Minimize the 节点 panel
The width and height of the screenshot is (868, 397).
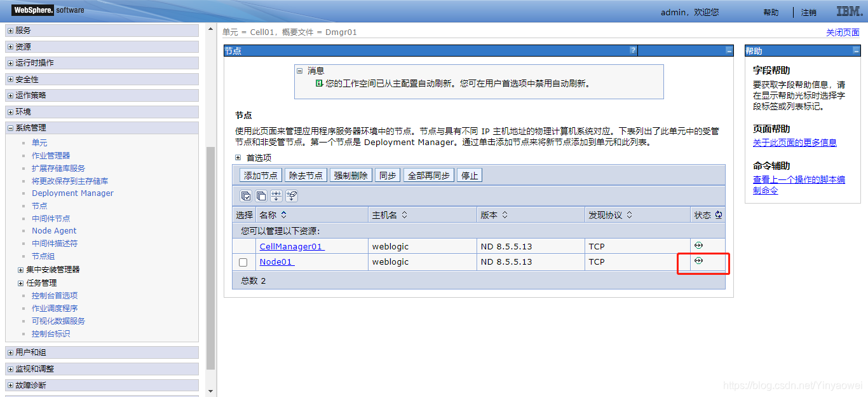coord(729,50)
